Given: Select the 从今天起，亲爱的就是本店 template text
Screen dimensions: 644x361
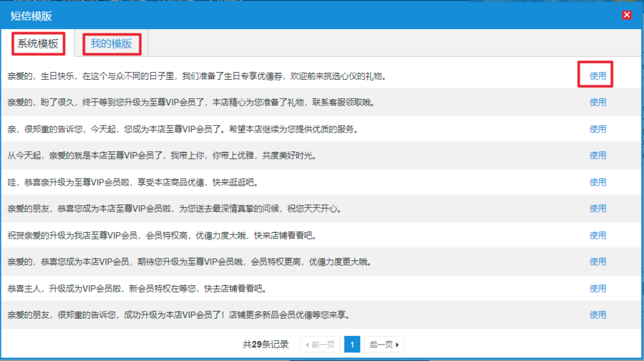Looking at the screenshot, I should (x=162, y=156).
